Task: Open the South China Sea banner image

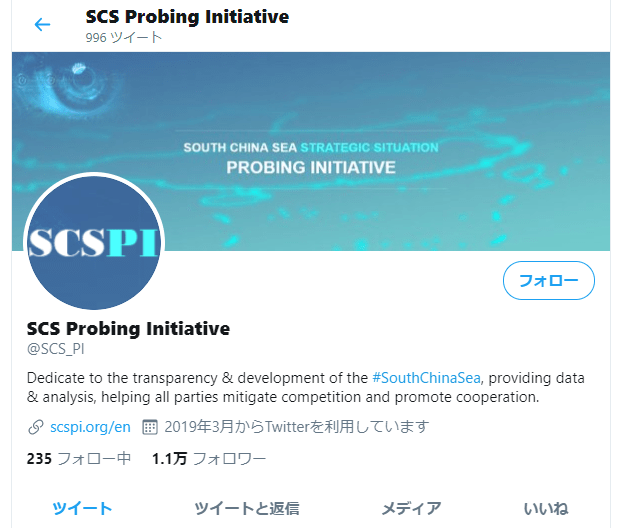Action: coord(311,151)
